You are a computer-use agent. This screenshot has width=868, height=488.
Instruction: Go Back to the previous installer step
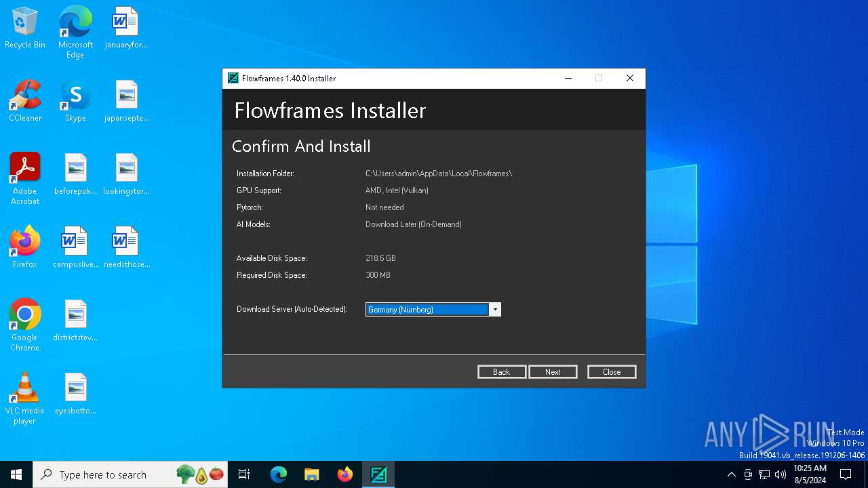(501, 371)
